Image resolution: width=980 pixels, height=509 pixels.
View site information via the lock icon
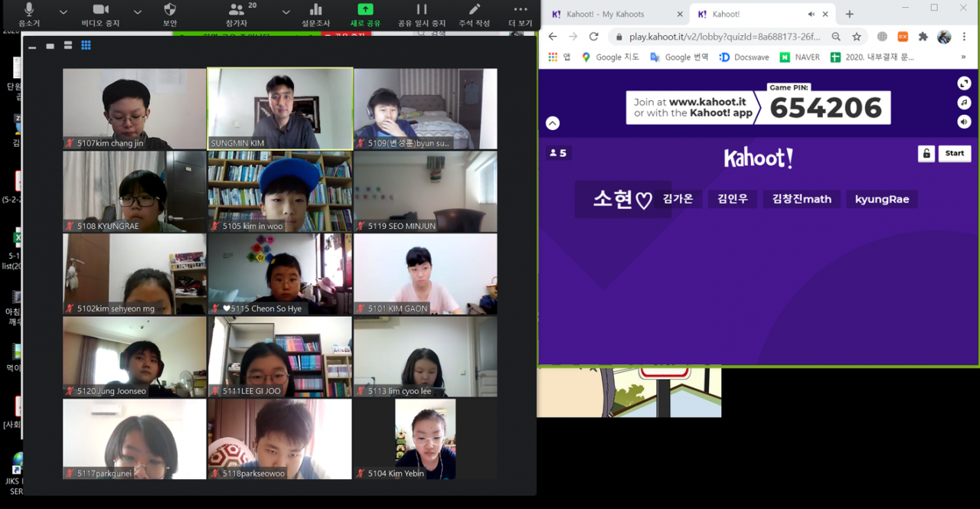619,37
